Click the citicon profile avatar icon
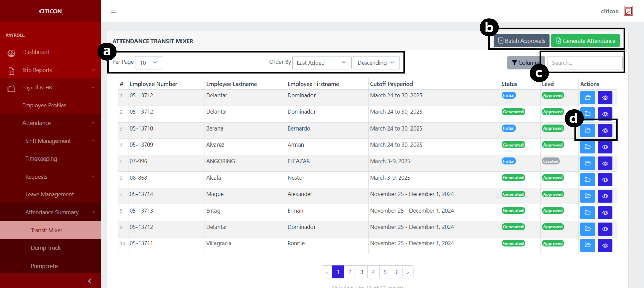644x288 pixels. pos(628,11)
